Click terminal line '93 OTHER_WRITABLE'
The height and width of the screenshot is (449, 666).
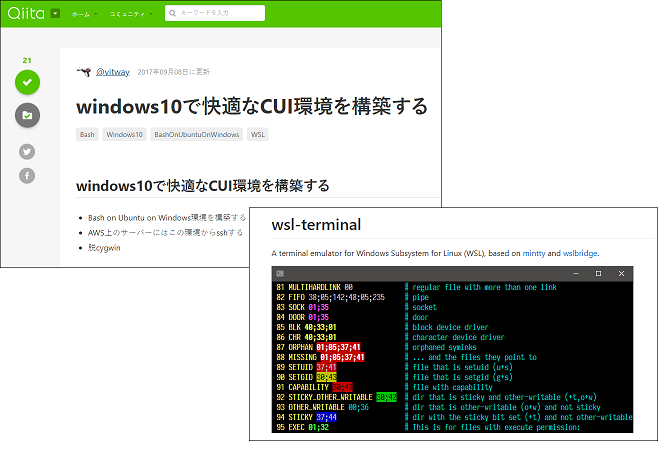coord(322,407)
